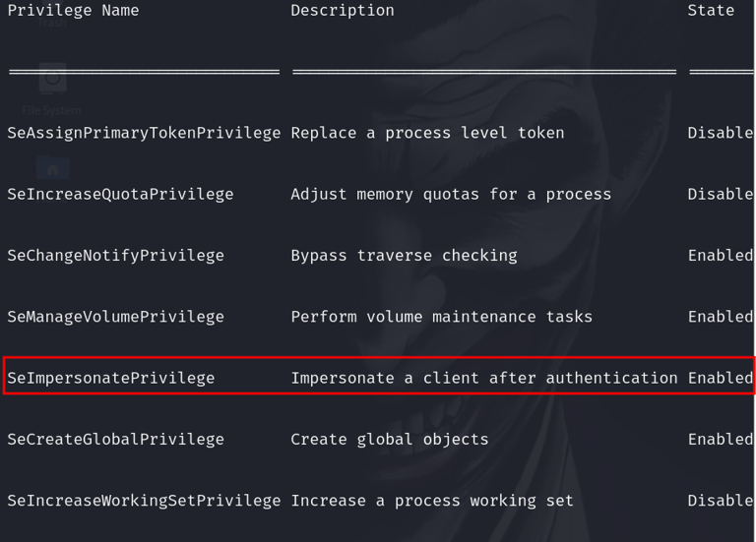This screenshot has width=756, height=542.
Task: Click the State column header
Action: tap(711, 10)
